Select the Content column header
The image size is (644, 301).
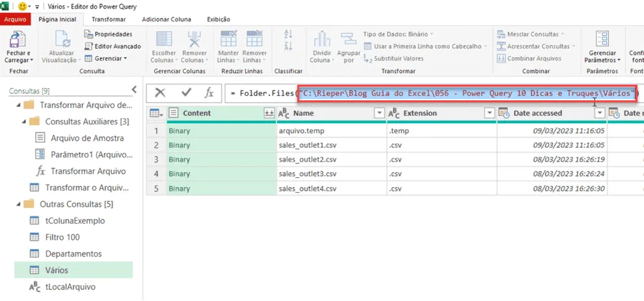(x=222, y=113)
